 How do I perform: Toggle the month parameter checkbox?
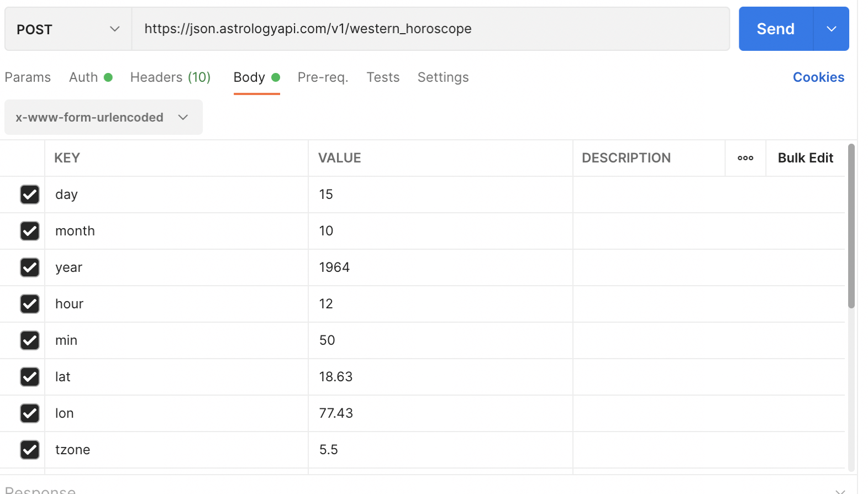click(30, 231)
